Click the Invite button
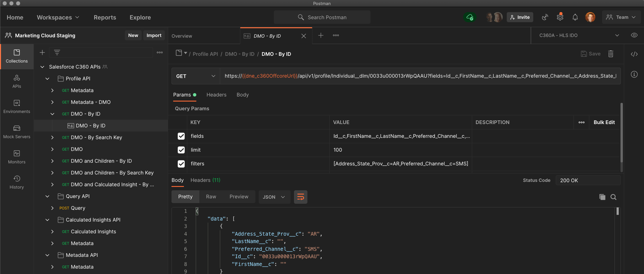 [520, 17]
